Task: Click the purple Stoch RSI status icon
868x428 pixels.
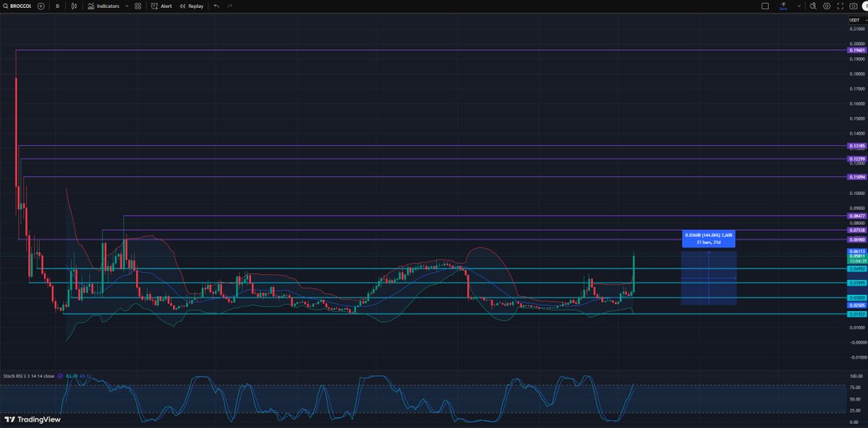Action: coord(61,375)
